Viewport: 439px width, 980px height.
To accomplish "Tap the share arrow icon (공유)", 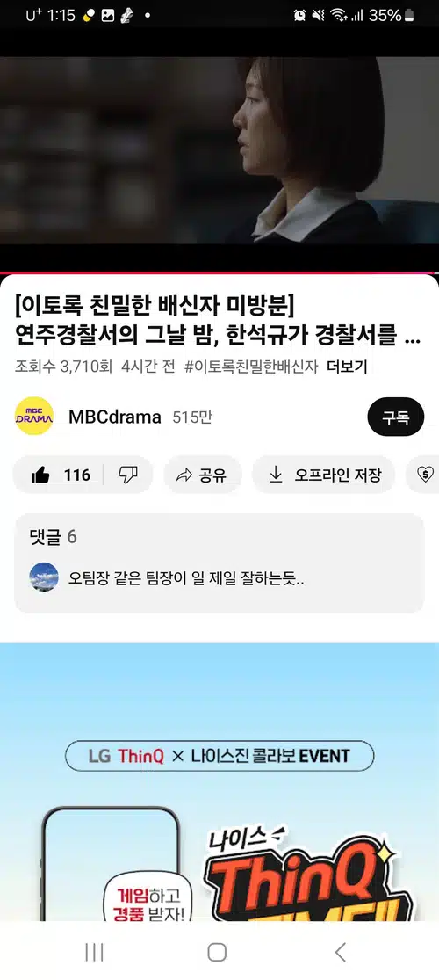I will (184, 475).
